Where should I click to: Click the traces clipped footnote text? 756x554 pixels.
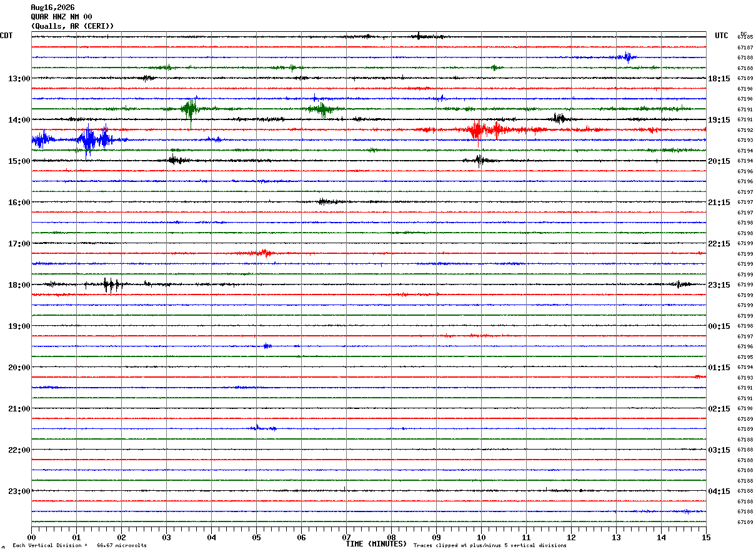[490, 546]
